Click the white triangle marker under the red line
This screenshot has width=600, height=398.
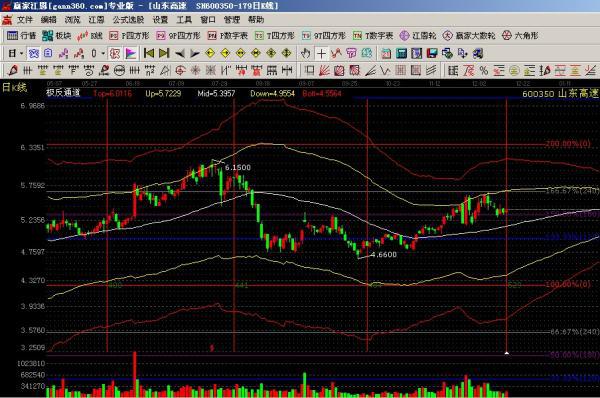507,353
